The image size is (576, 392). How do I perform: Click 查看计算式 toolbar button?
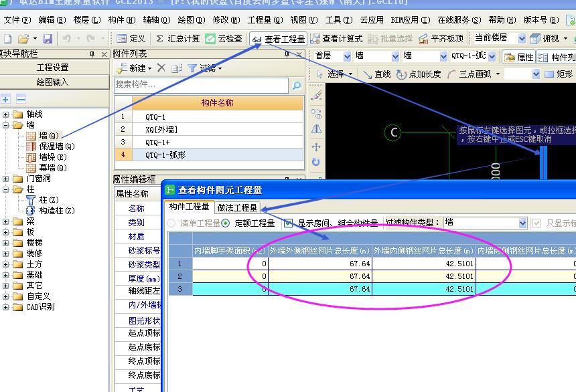(336, 39)
